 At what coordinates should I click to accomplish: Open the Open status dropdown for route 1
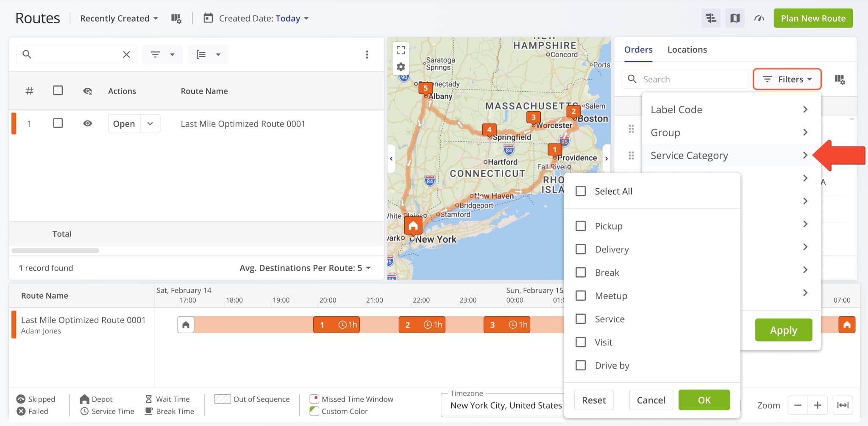[x=149, y=123]
